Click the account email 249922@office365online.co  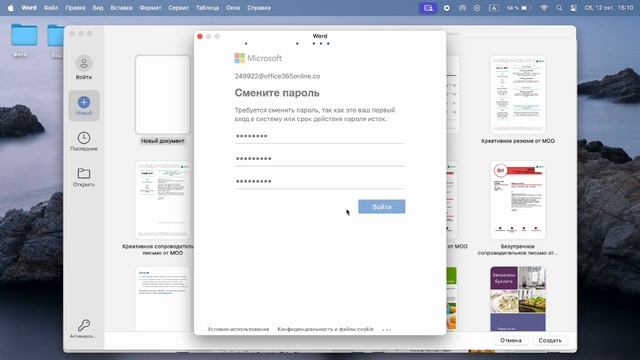[x=277, y=76]
